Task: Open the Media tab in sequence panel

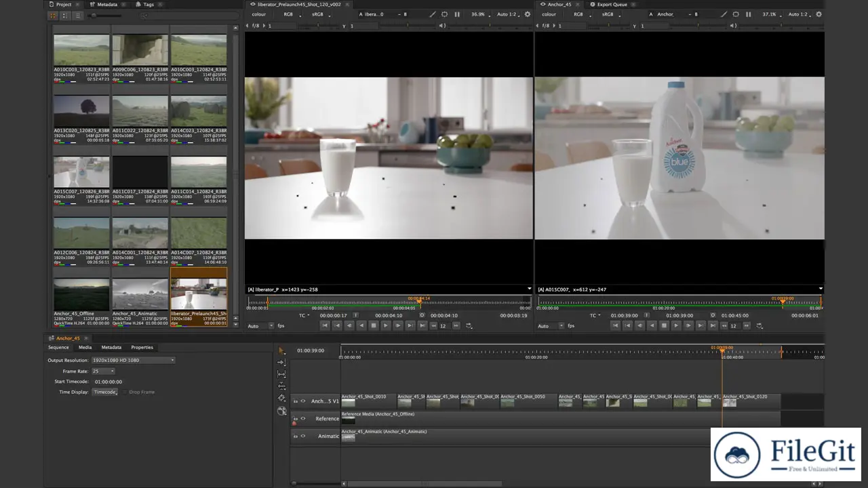Action: [85, 347]
